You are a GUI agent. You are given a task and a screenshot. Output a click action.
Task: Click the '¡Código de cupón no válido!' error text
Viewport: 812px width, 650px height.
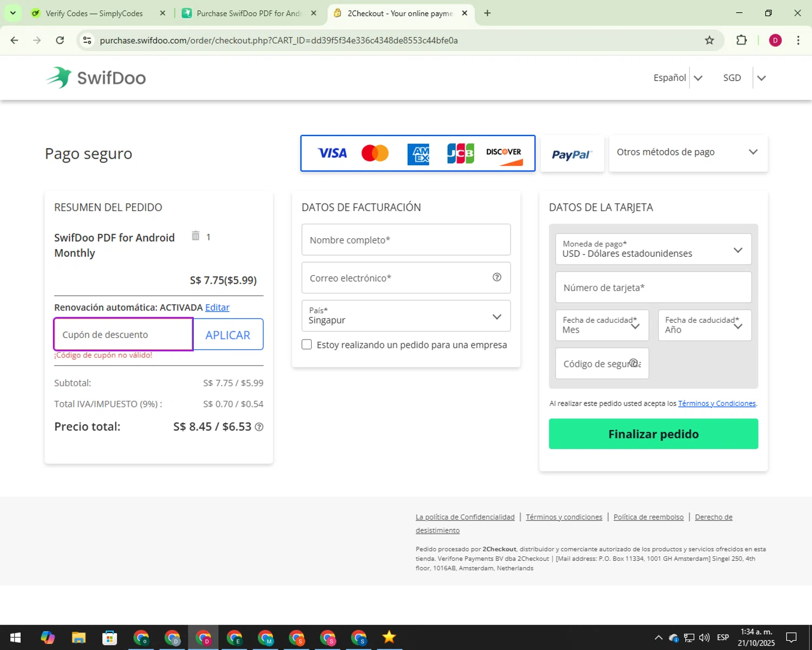click(103, 355)
